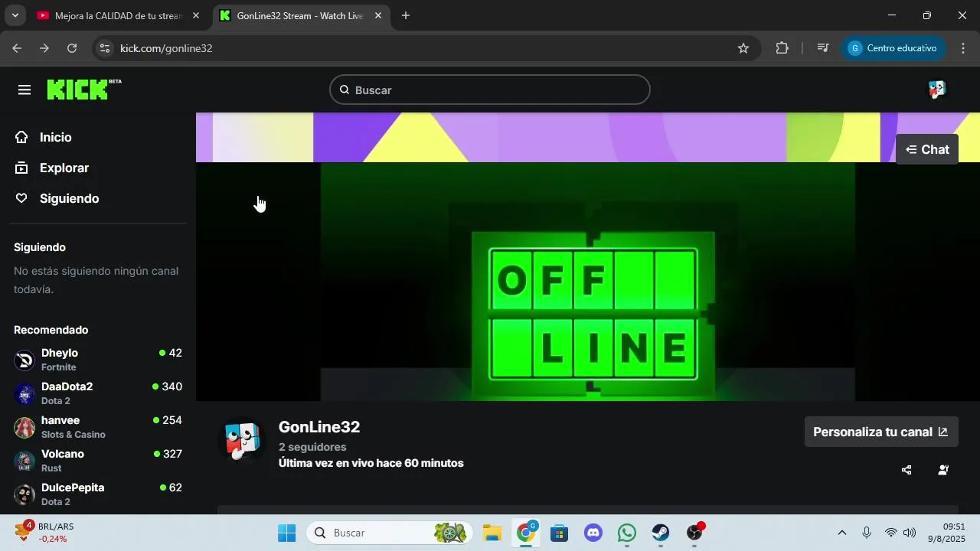Open WhatsApp from the taskbar
The width and height of the screenshot is (980, 551).
[x=627, y=533]
